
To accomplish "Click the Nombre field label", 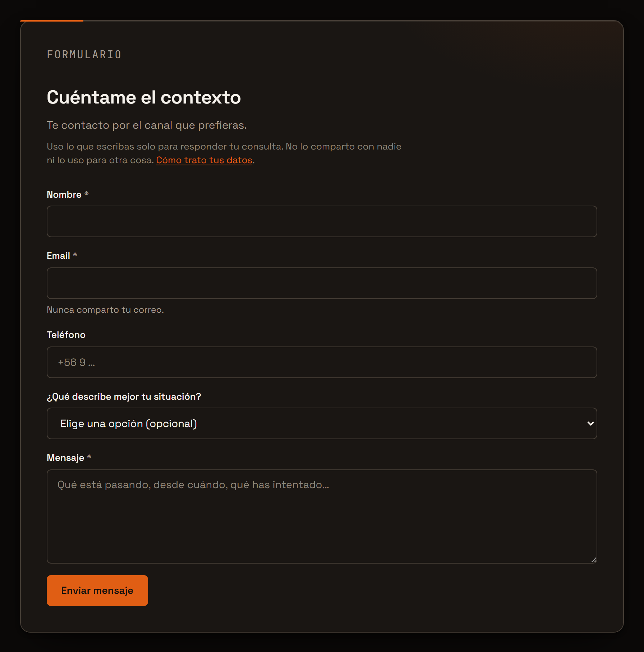I will (64, 194).
